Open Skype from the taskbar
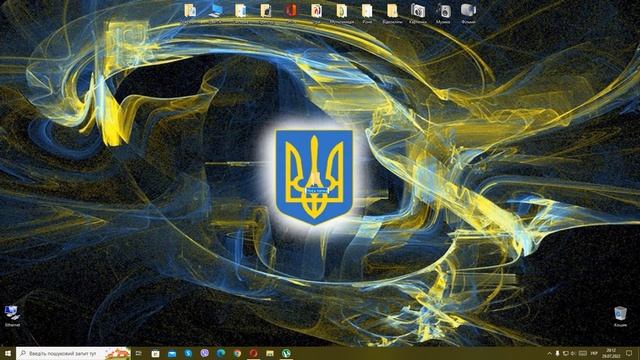 (188, 353)
